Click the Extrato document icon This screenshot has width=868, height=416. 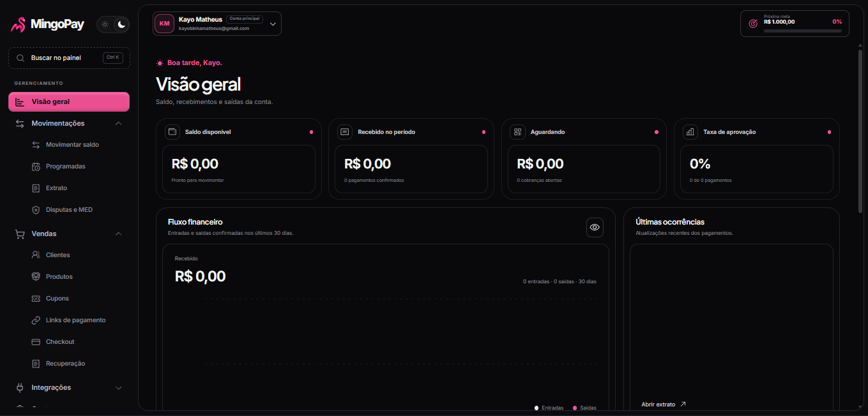click(36, 188)
